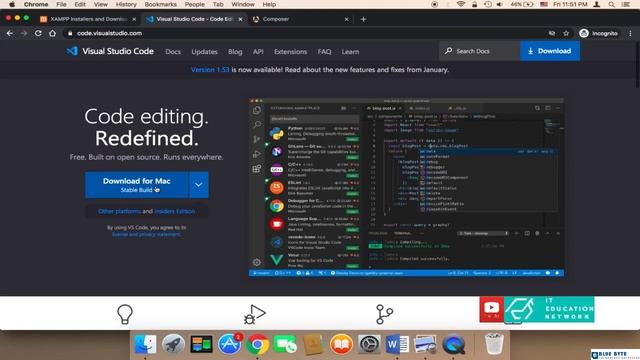Open the Other platforms link

coord(119,211)
